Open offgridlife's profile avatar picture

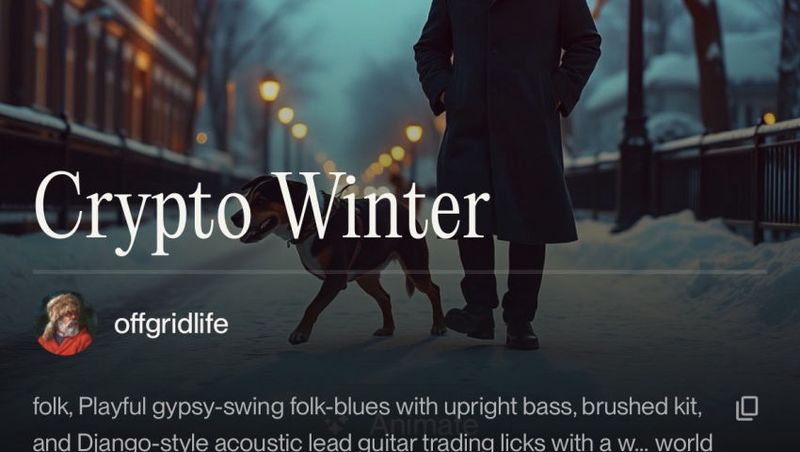pos(65,323)
